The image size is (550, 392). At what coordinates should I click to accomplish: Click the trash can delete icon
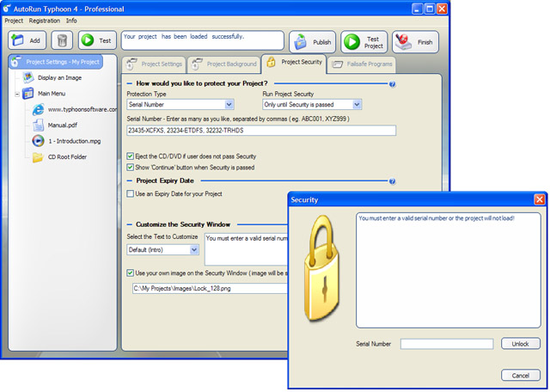pos(62,40)
